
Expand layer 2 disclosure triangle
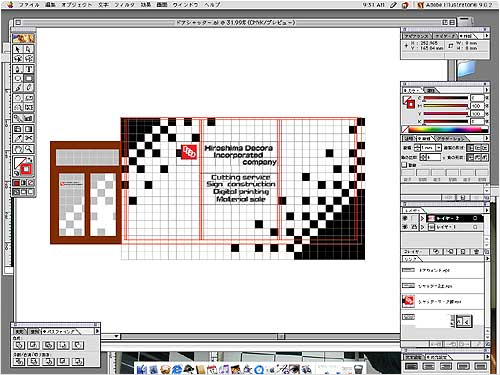423,218
